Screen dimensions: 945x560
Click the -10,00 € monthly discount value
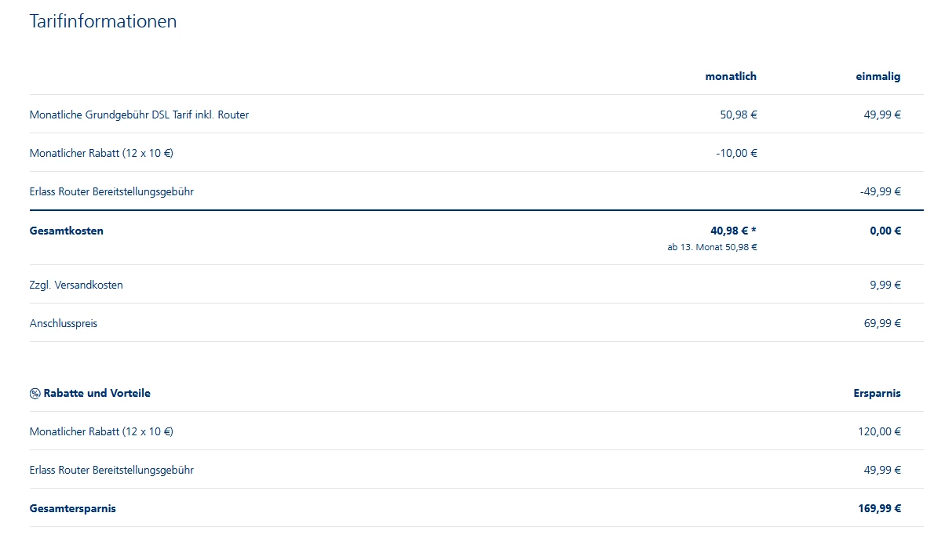(x=736, y=153)
